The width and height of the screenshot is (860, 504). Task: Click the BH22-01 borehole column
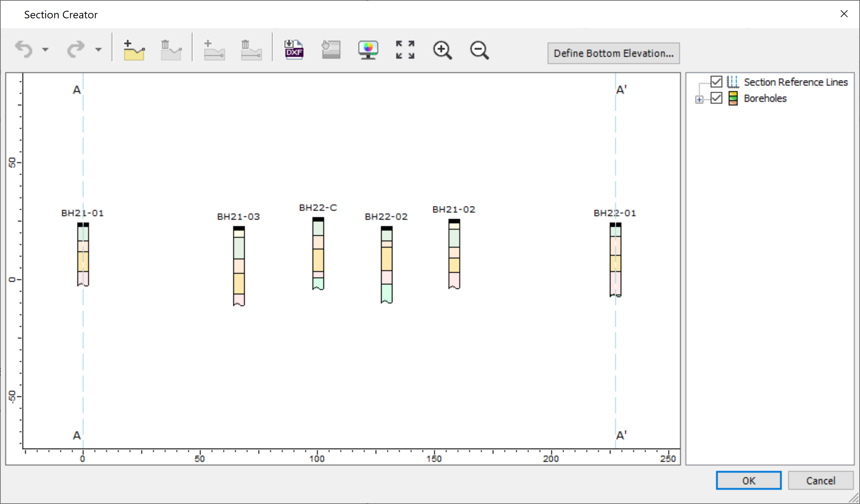point(615,260)
